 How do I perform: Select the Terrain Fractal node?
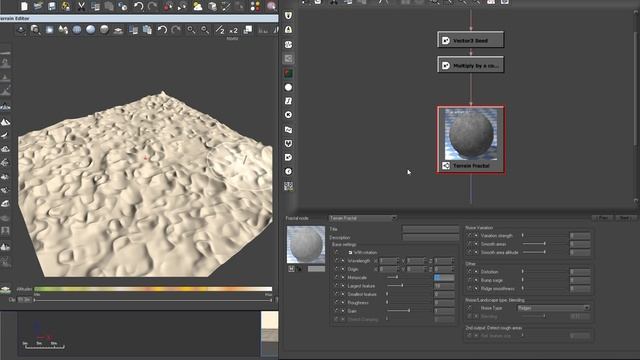[x=471, y=140]
